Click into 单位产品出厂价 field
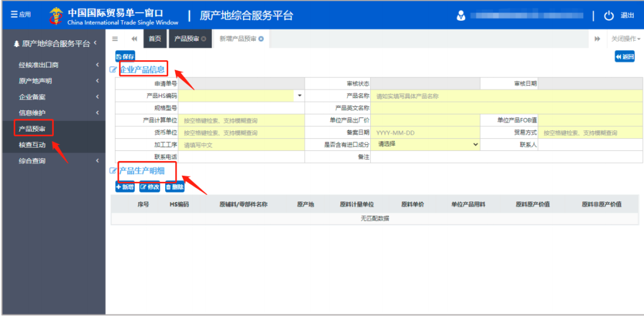Viewport: 644px width, 316px height. (x=426, y=120)
